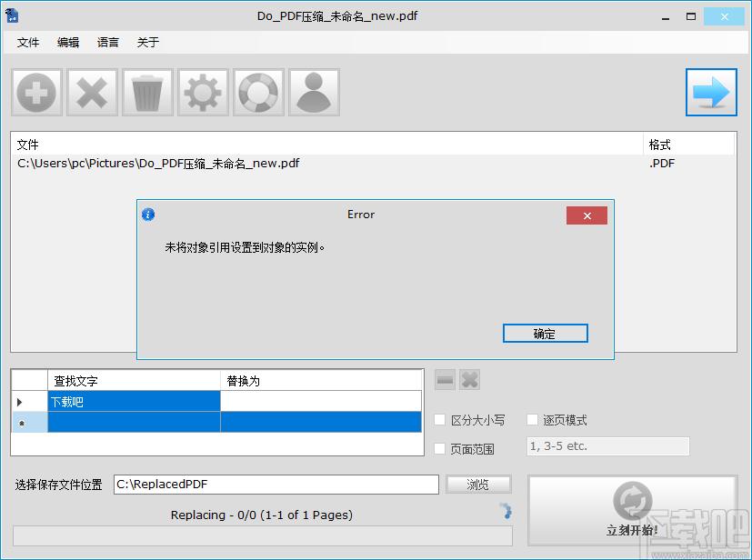752x560 pixels.
Task: Open the 文件 menu
Action: 28,42
